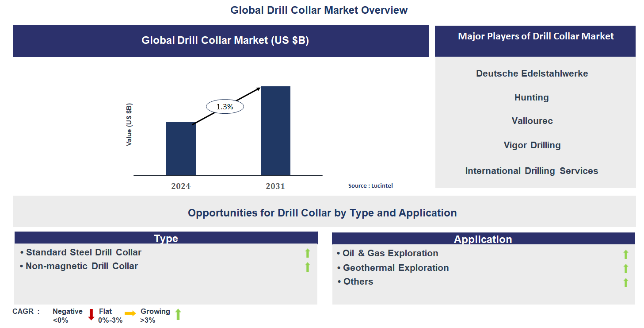644x328 pixels.
Task: Select the 2031 bar in the chart
Action: [275, 131]
